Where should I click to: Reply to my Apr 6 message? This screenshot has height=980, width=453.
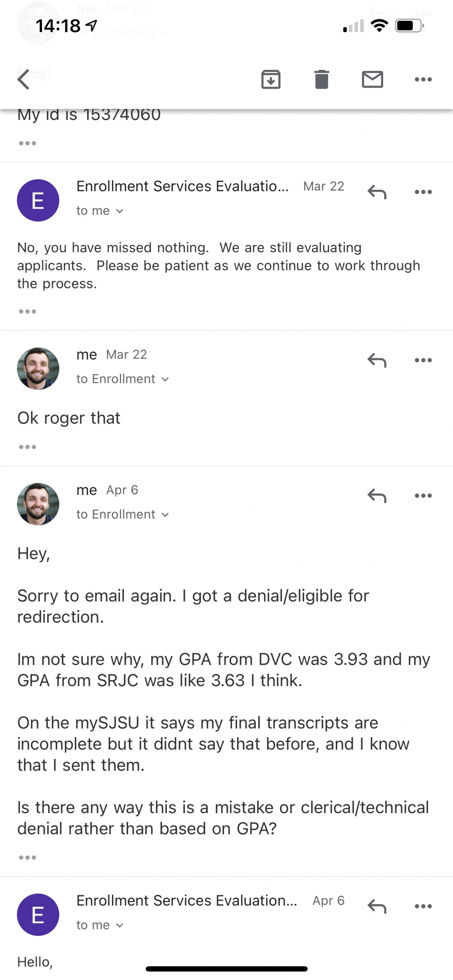(377, 495)
